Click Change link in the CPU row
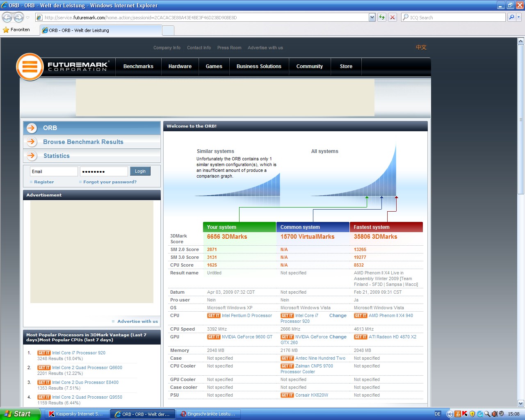The height and width of the screenshot is (420, 525). coord(338,316)
